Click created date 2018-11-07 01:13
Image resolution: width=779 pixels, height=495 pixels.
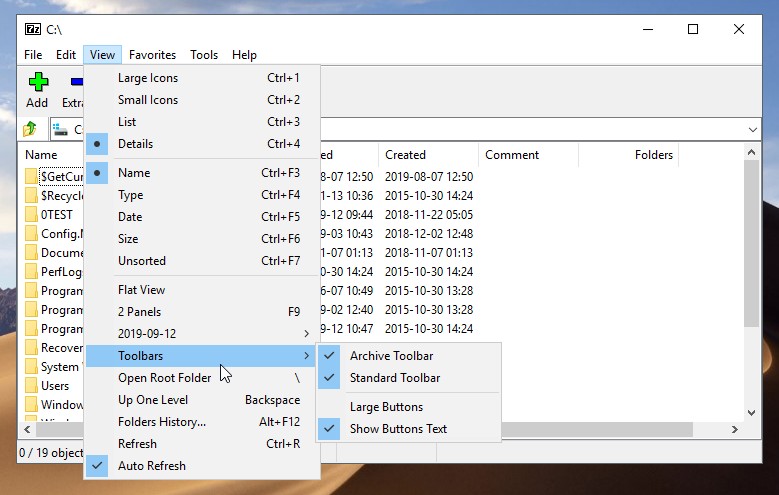(429, 252)
